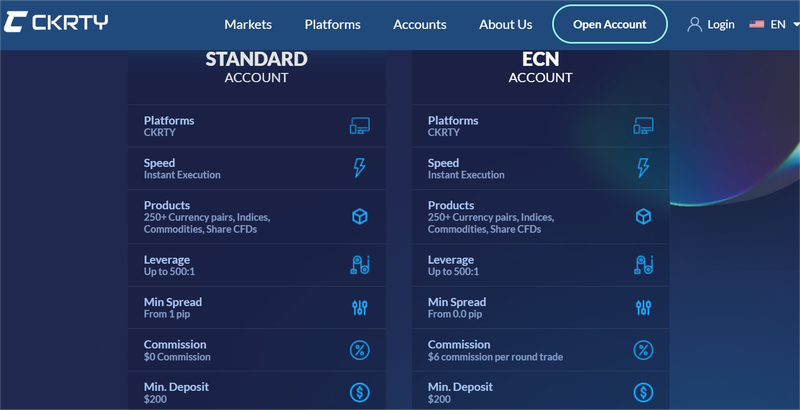Viewport: 800px width, 410px height.
Task: Click ECN account 'Instant Execution' text
Action: (x=466, y=175)
